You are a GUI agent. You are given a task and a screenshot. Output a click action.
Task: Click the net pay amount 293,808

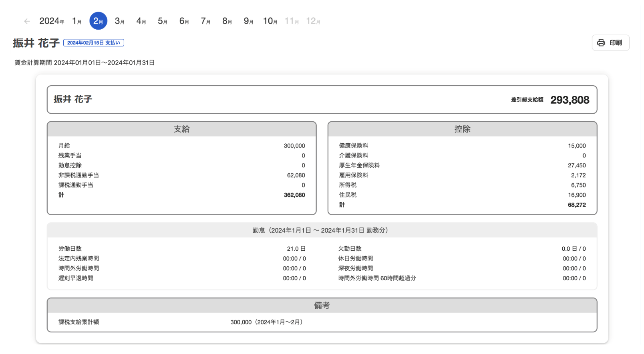[570, 100]
